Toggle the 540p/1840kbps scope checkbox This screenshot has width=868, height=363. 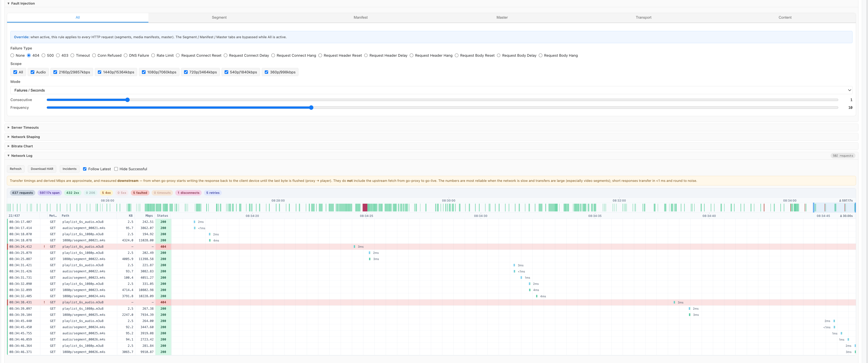227,72
